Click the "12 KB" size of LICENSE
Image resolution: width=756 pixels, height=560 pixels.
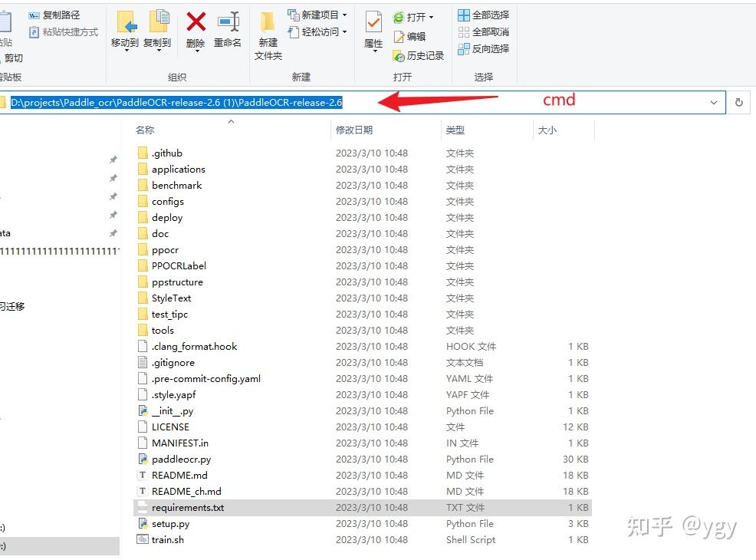[x=575, y=427]
